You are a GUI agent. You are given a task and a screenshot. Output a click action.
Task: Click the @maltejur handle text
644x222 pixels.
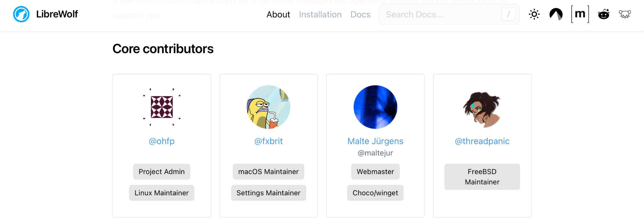click(x=375, y=153)
